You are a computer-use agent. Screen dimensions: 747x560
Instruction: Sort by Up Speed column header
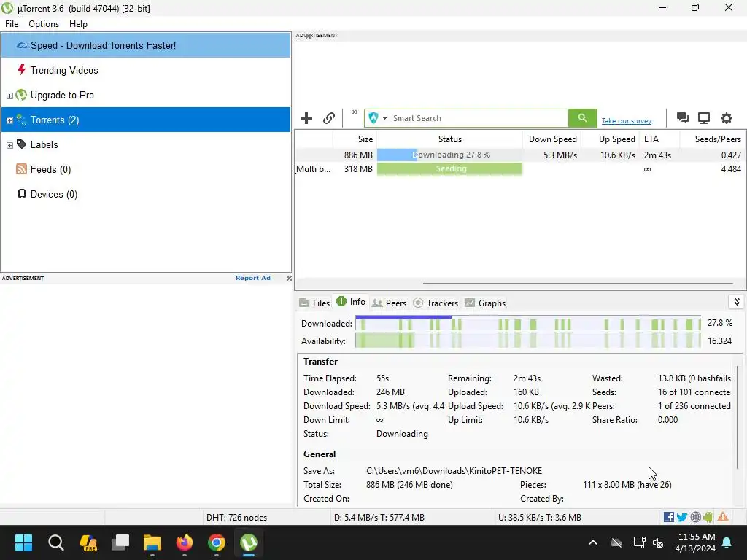[611, 139]
